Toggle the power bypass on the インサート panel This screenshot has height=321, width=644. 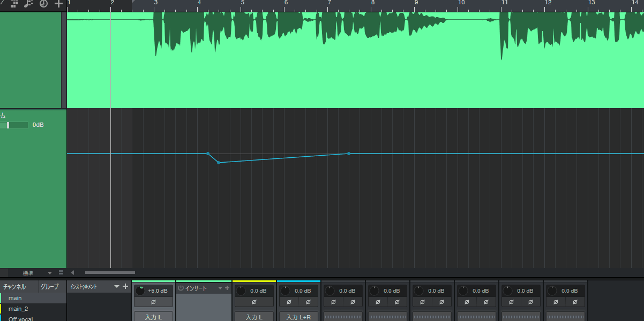[181, 288]
